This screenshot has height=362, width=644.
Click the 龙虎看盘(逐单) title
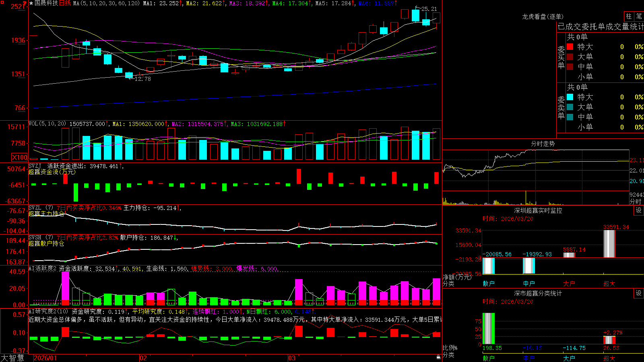click(x=543, y=16)
